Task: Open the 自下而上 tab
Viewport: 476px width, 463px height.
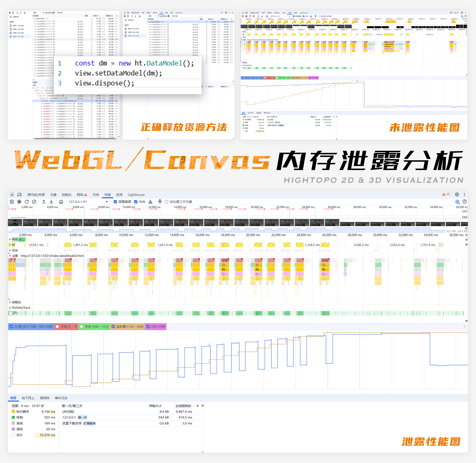Action: pyautogui.click(x=28, y=398)
